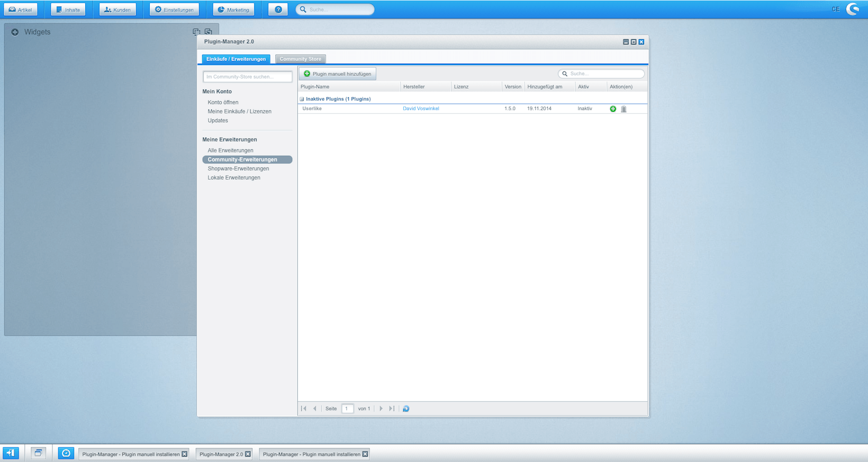Open Konto öffnen in the sidebar
868x462 pixels.
(x=223, y=102)
